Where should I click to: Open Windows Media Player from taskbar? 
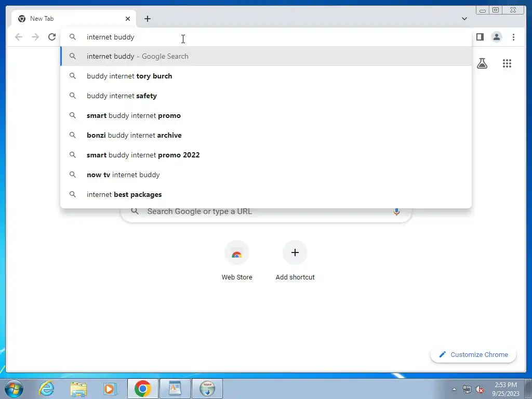(110, 389)
